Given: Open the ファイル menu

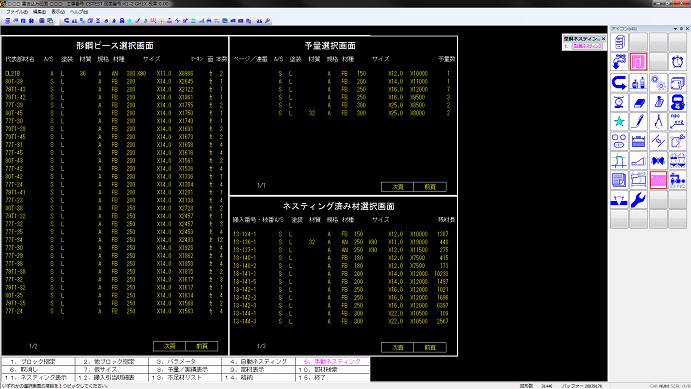Looking at the screenshot, I should (x=17, y=12).
